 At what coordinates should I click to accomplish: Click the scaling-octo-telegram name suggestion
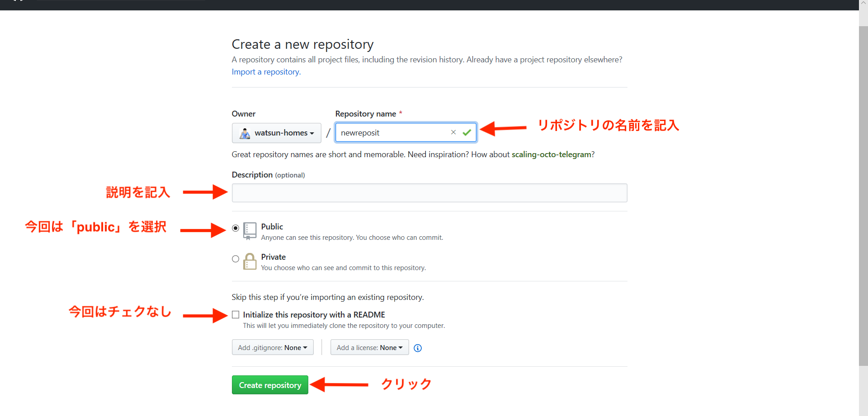pyautogui.click(x=552, y=154)
